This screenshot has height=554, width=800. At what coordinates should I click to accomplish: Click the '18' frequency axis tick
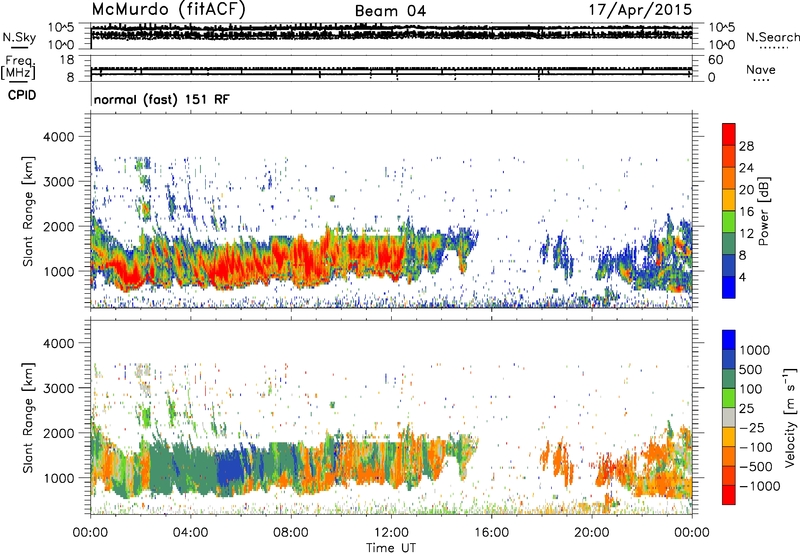pos(67,60)
